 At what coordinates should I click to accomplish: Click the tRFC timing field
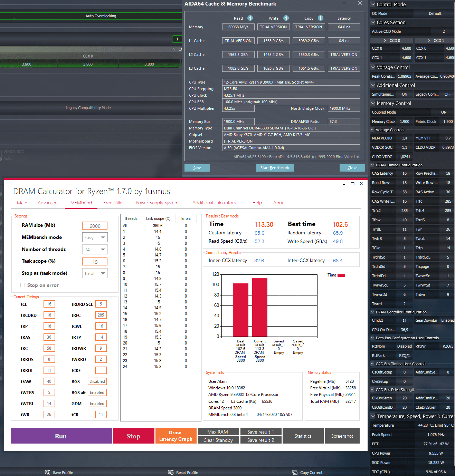pos(101,315)
